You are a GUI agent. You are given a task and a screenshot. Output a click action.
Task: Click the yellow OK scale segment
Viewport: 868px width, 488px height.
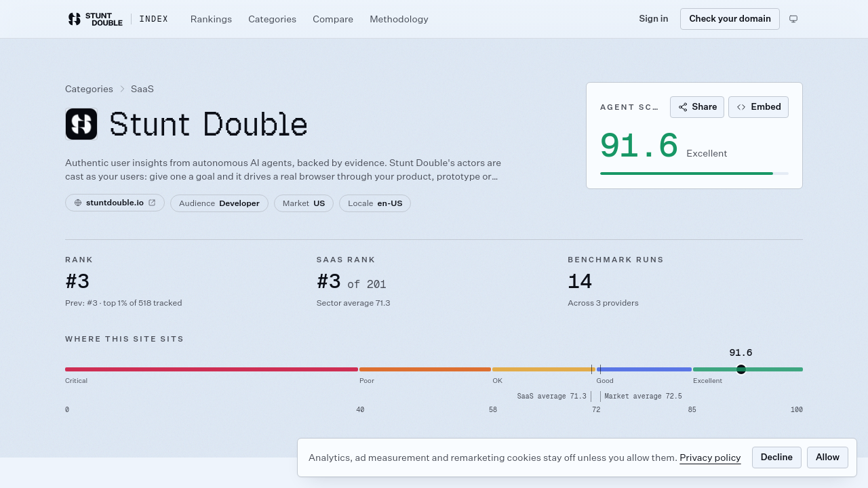[544, 369]
